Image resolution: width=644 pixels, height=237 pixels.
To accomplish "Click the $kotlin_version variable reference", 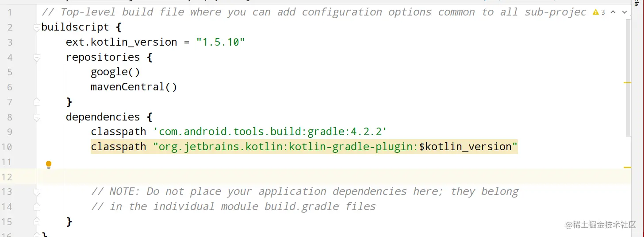I will 465,147.
